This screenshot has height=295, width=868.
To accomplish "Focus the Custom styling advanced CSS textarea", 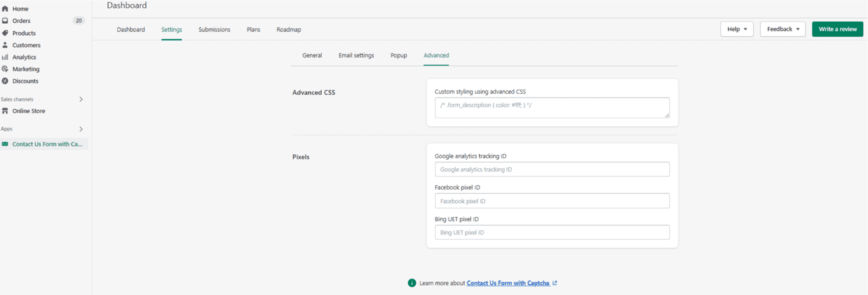I will (552, 107).
